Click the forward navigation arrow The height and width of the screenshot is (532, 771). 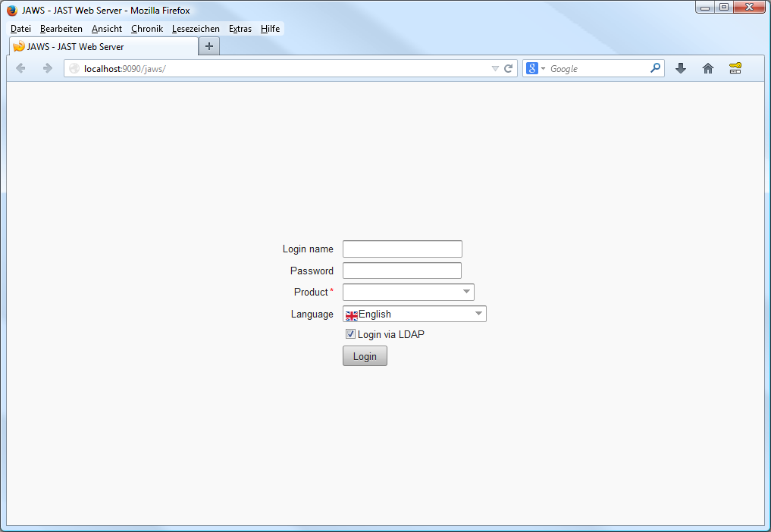click(47, 68)
